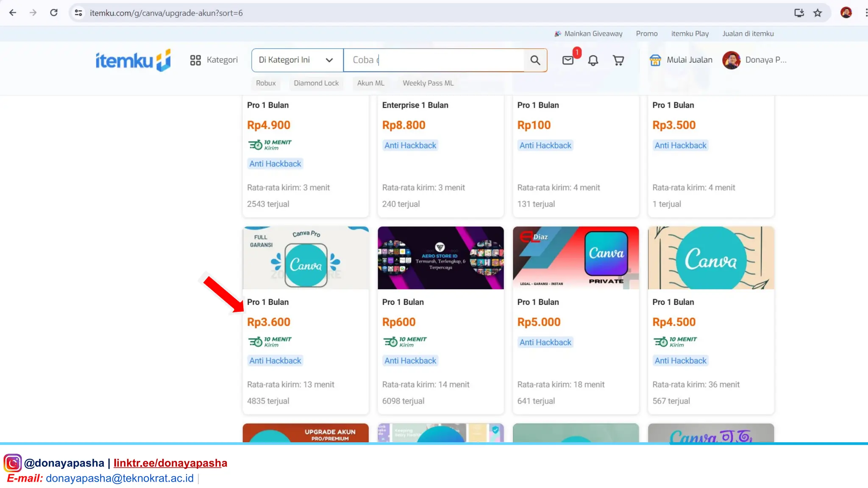Screen dimensions: 868x488
Task: Click the search magnifier icon
Action: click(535, 60)
